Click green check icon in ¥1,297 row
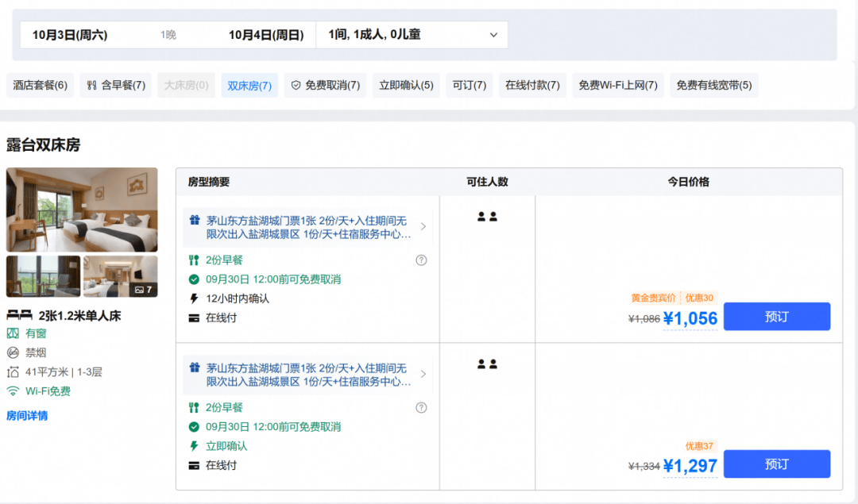 pyautogui.click(x=194, y=427)
